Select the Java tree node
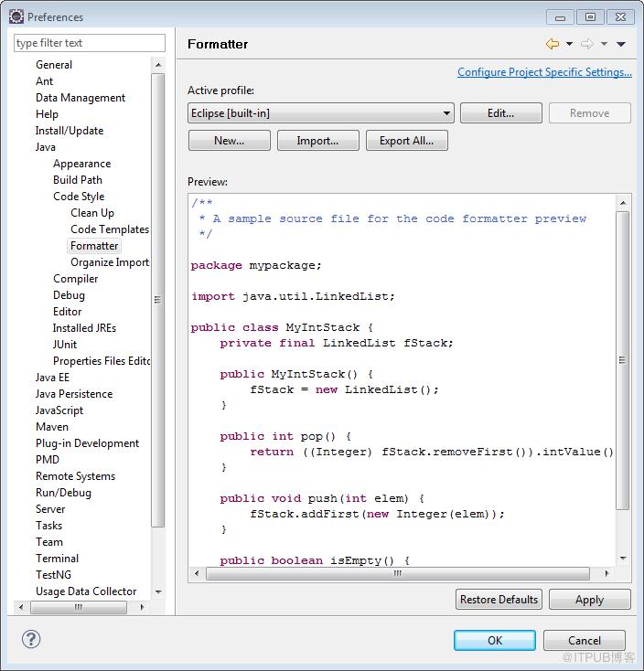Viewport: 644px width, 671px height. (46, 147)
